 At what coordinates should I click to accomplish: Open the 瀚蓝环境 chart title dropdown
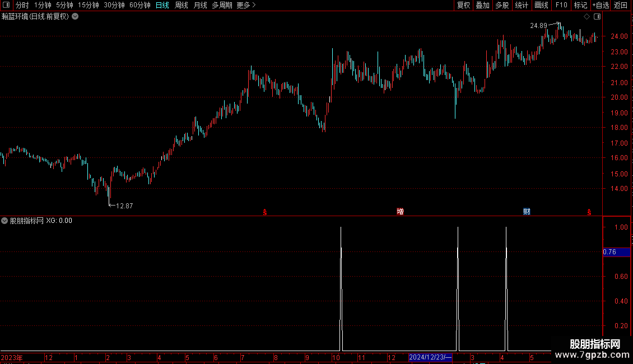[75, 17]
